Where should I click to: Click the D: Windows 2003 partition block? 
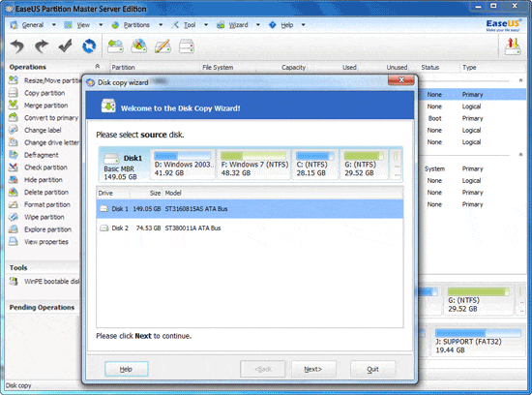[183, 165]
